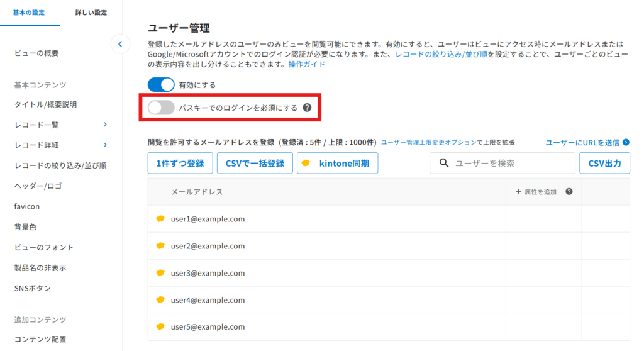Click the ユーザーにURLを送信 link
The width and height of the screenshot is (644, 351).
click(x=582, y=142)
